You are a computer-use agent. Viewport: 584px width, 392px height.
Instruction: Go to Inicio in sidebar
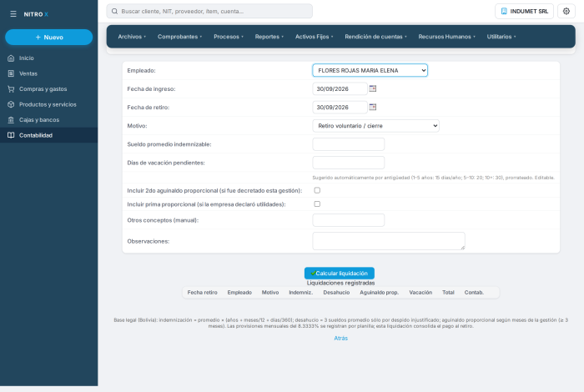click(48, 58)
